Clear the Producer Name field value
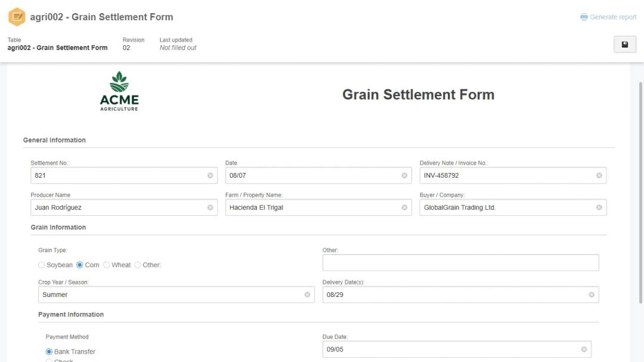Screen dimensions: 644x362 pyautogui.click(x=210, y=208)
